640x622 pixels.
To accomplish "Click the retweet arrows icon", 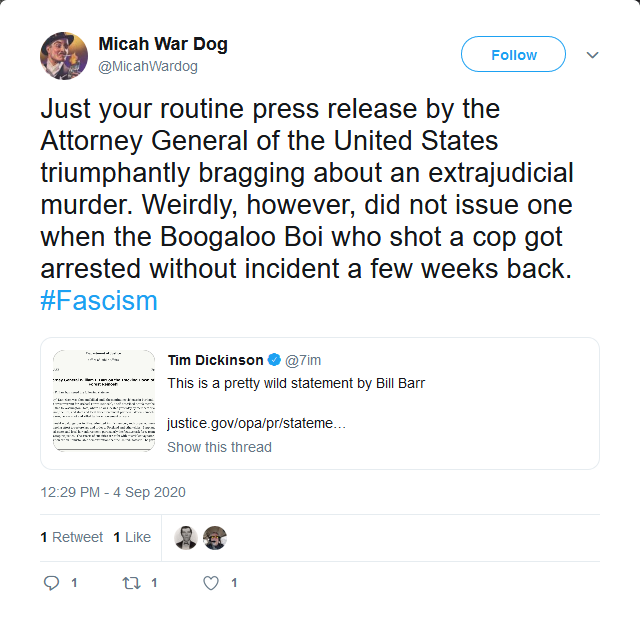I will [x=131, y=583].
